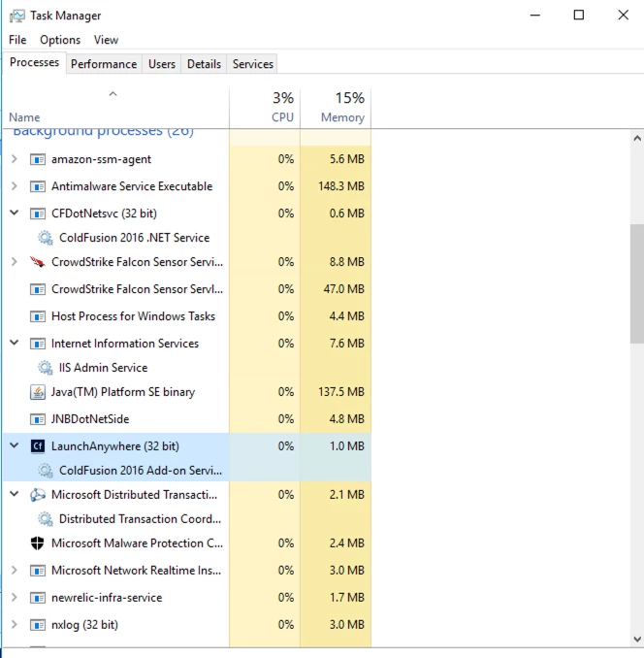Click the scrollbar up arrow
Screen dimensions: 644x658
pos(637,139)
